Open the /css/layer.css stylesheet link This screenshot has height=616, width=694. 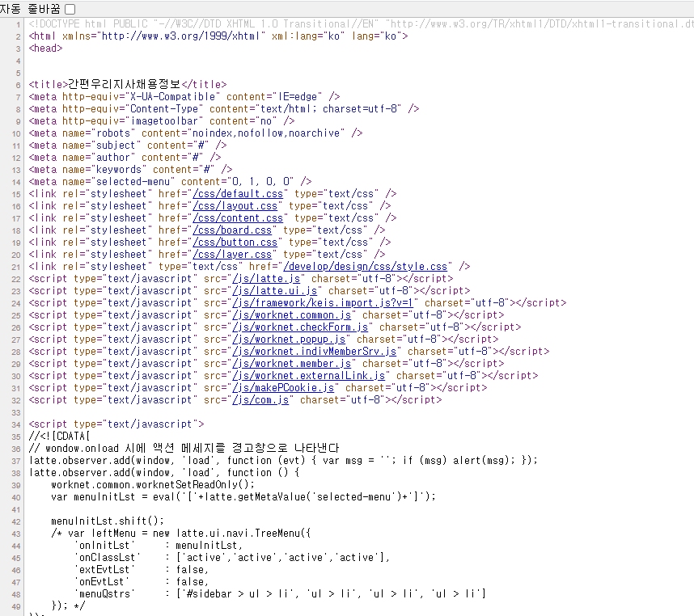pos(232,255)
